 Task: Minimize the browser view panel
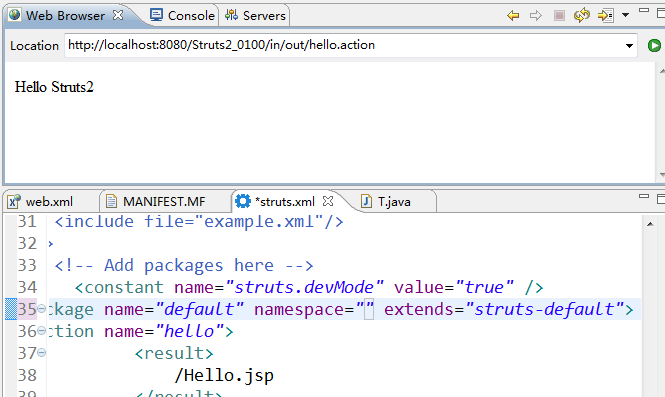[644, 10]
